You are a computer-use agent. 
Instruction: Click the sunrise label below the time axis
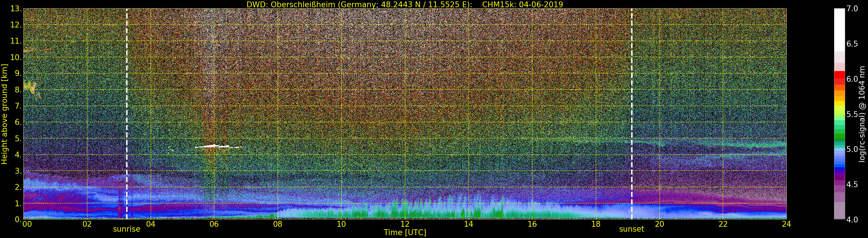pyautogui.click(x=126, y=229)
